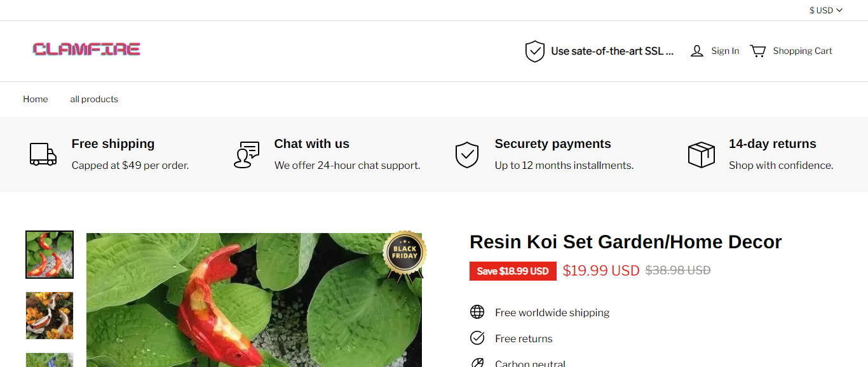
Task: Click the Sign In link
Action: point(725,51)
